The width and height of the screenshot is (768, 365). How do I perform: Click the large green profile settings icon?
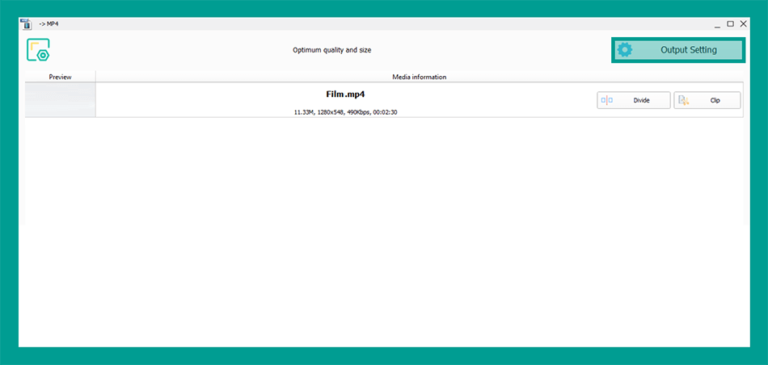point(38,50)
